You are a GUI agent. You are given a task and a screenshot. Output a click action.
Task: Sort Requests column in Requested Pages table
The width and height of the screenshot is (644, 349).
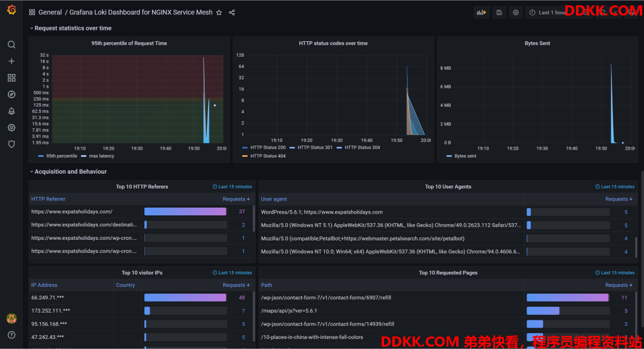(x=619, y=285)
